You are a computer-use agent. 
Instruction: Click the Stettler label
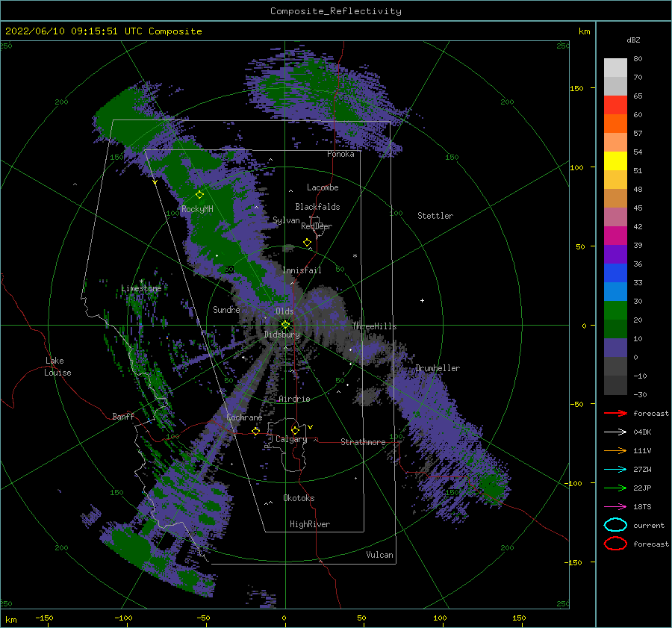pyautogui.click(x=435, y=216)
